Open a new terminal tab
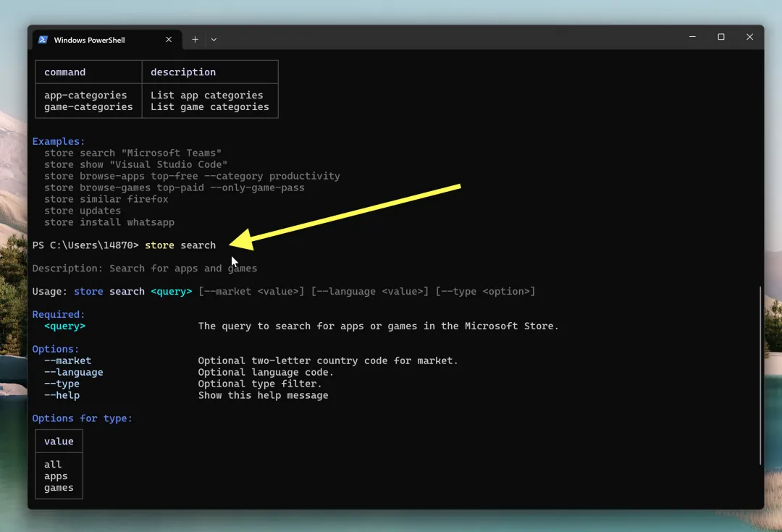The image size is (782, 532). click(x=195, y=39)
